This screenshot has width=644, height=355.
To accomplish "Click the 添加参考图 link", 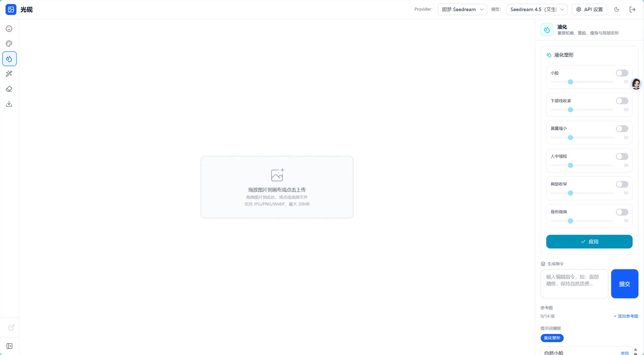I will point(626,316).
